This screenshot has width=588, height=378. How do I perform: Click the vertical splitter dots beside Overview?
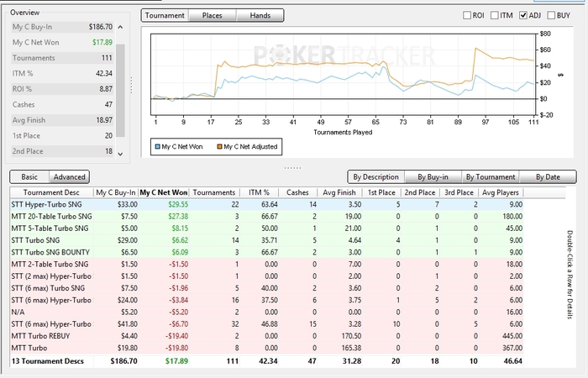[130, 85]
